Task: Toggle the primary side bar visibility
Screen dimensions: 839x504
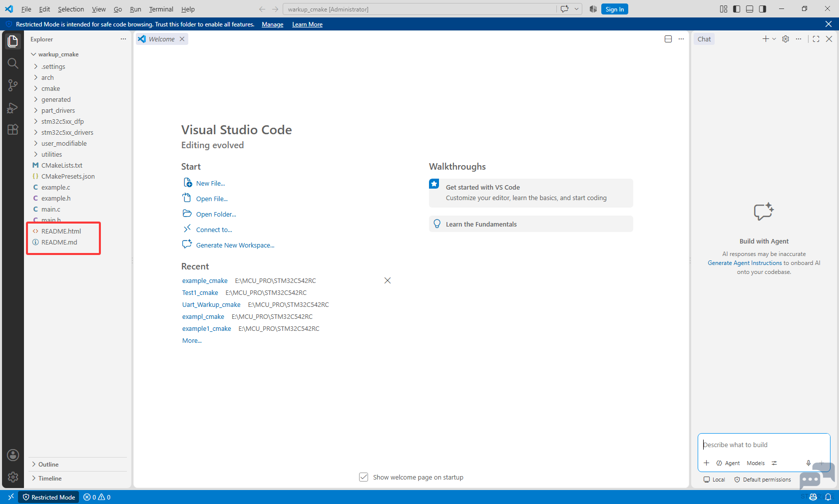Action: pyautogui.click(x=737, y=9)
